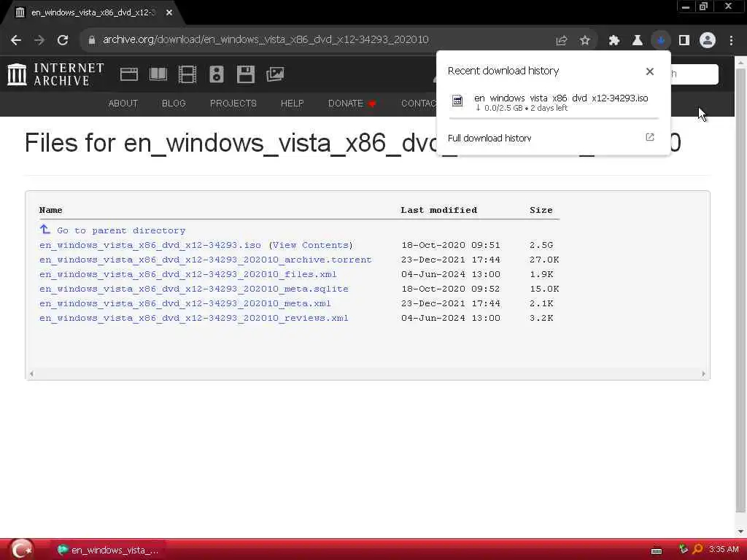Open Chrome three-dot menu

[731, 41]
